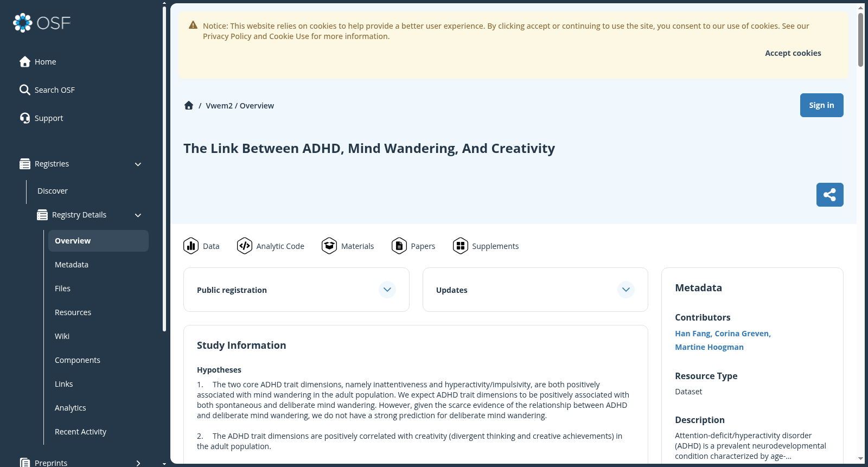Click the Search OSF magnifier icon
868x467 pixels.
coord(25,90)
